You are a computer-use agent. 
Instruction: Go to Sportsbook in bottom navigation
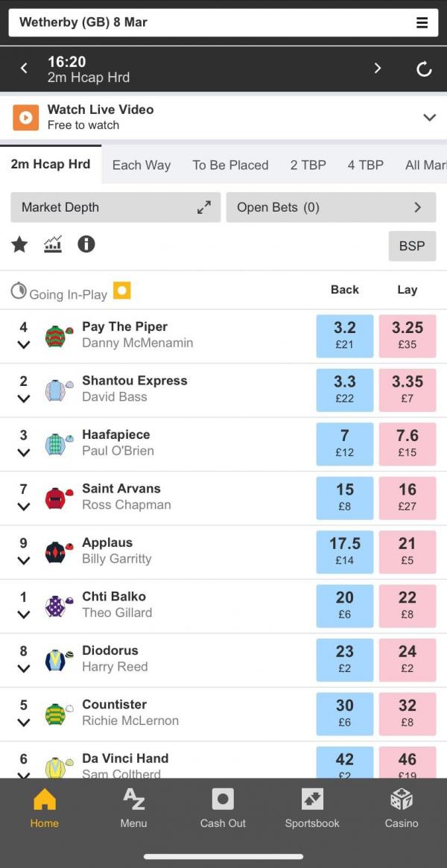pyautogui.click(x=312, y=808)
